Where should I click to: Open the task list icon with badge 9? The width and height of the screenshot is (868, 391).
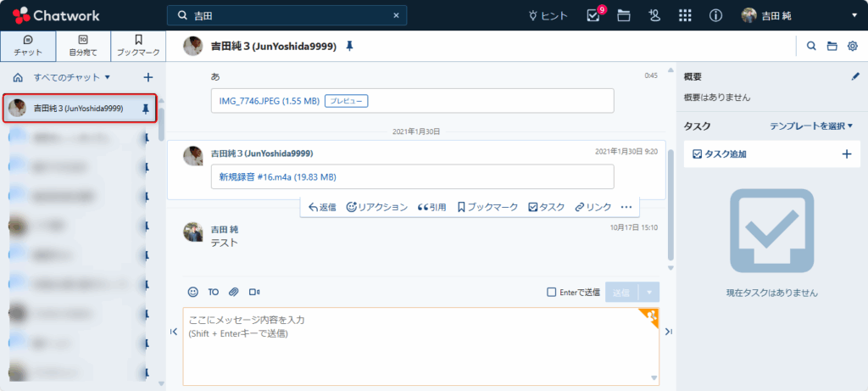[593, 15]
